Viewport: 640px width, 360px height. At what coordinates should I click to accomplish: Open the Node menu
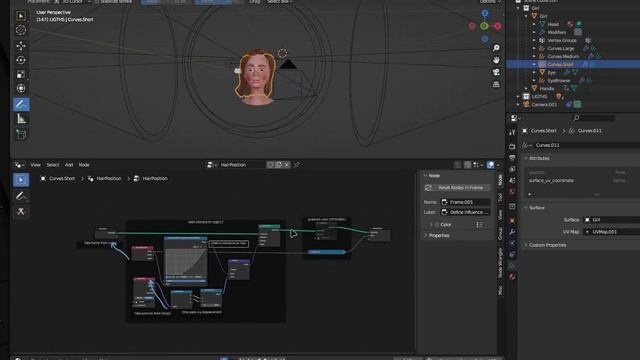(x=84, y=165)
